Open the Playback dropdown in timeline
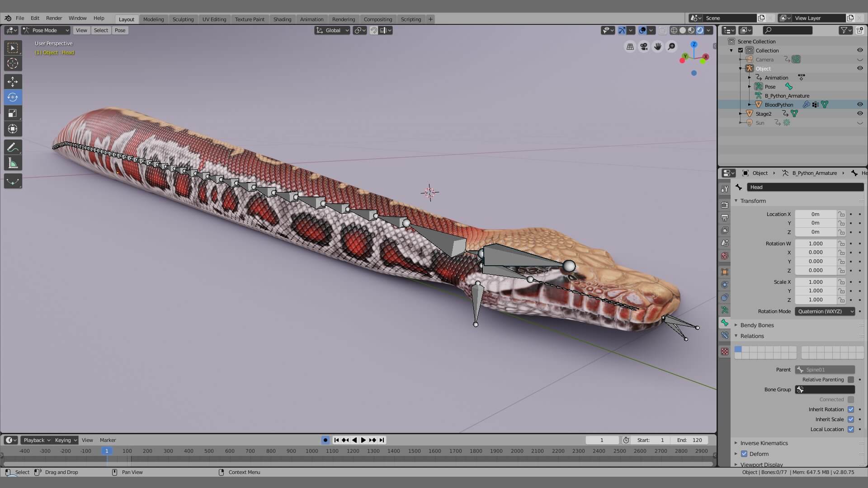 point(36,440)
